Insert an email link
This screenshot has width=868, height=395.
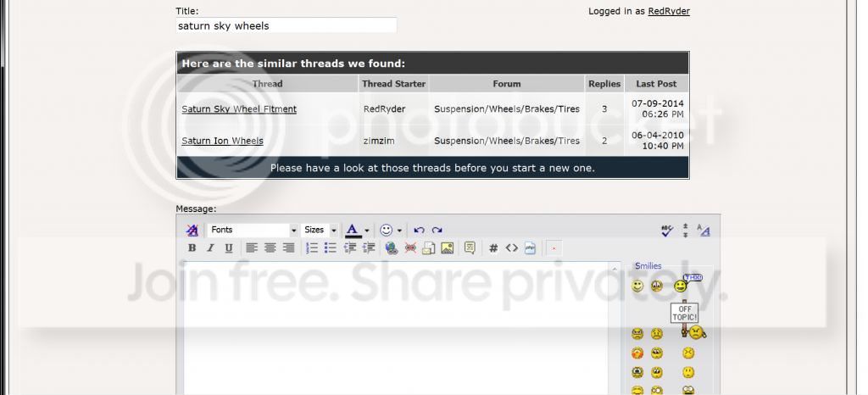pos(428,248)
